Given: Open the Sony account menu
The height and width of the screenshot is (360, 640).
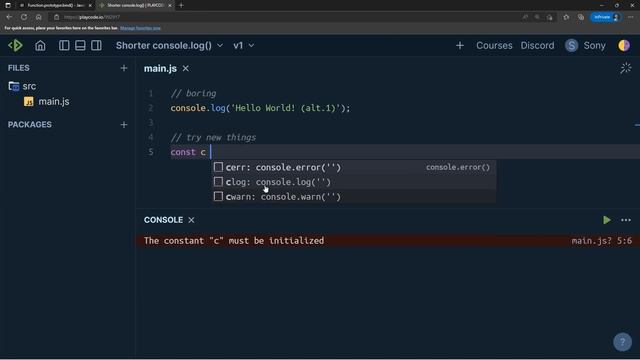Looking at the screenshot, I should coord(594,45).
